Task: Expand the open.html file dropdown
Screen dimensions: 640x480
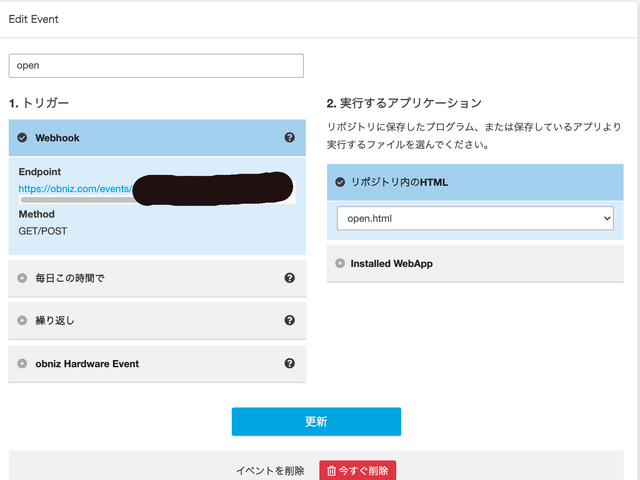Action: (475, 218)
